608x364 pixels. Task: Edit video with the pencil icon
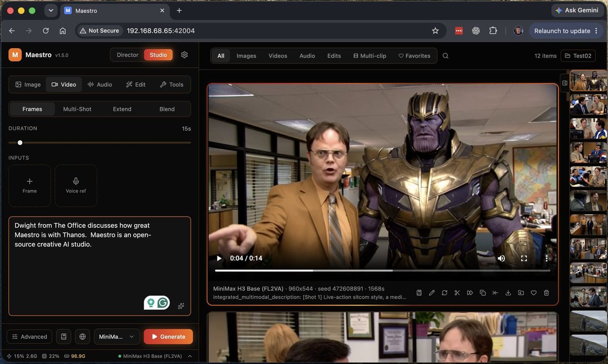tap(432, 293)
